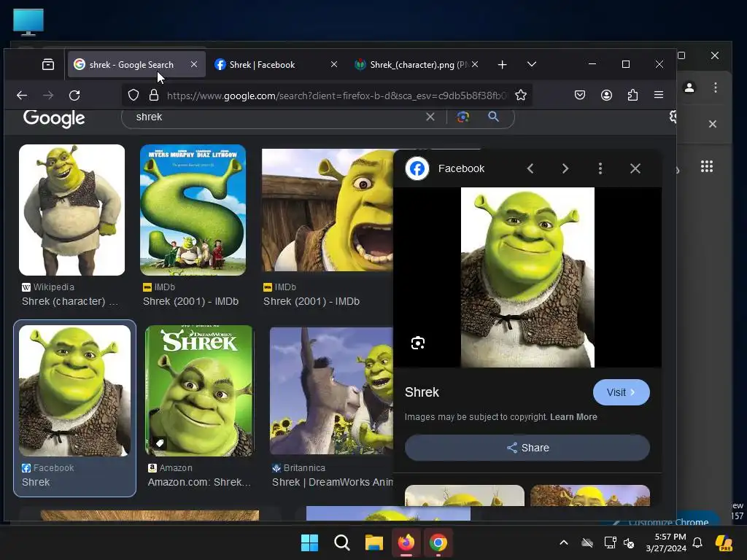Screen dimensions: 747x560
Task: Search inside image with Lens icon
Action: click(x=418, y=343)
